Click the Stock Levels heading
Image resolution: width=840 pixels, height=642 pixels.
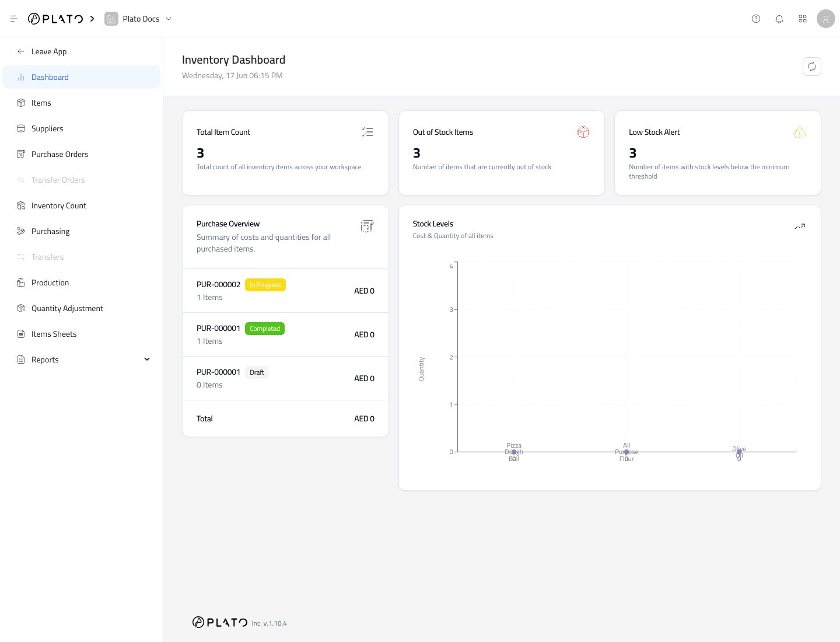click(x=433, y=224)
